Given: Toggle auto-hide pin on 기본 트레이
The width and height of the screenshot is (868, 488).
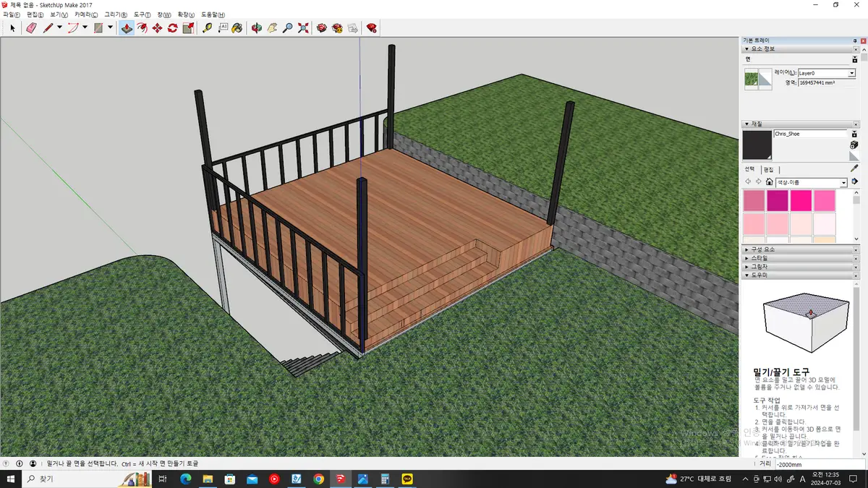Looking at the screenshot, I should click(x=855, y=40).
